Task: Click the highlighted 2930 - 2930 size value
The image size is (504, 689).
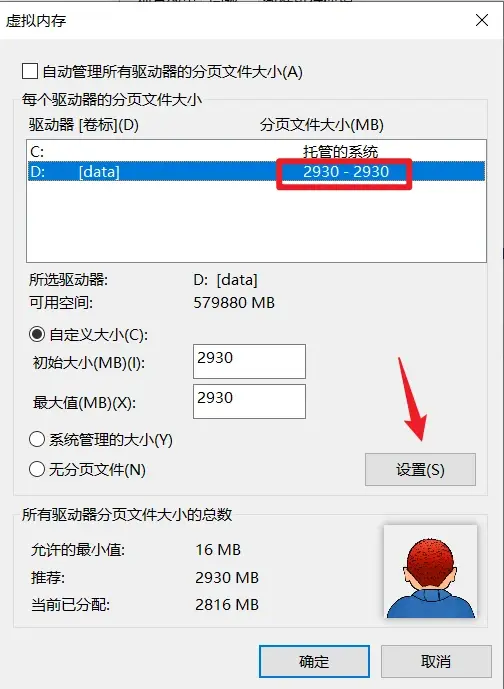Action: click(346, 171)
